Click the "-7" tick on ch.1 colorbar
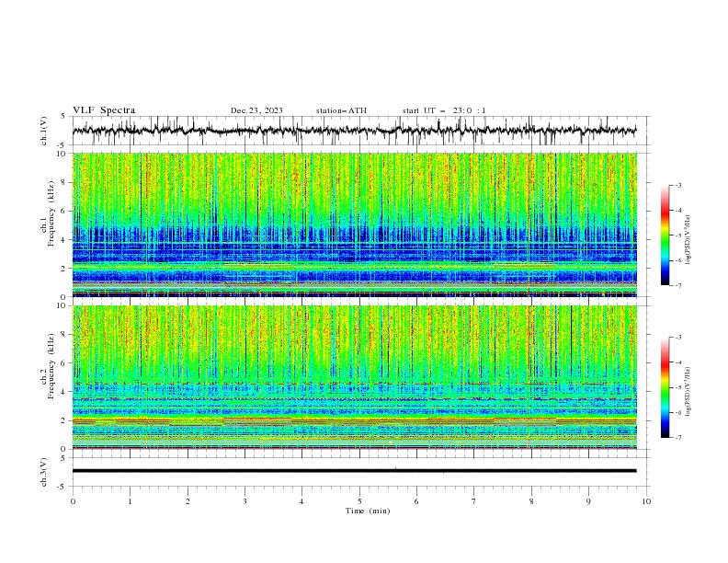This screenshot has width=728, height=563. [x=677, y=285]
